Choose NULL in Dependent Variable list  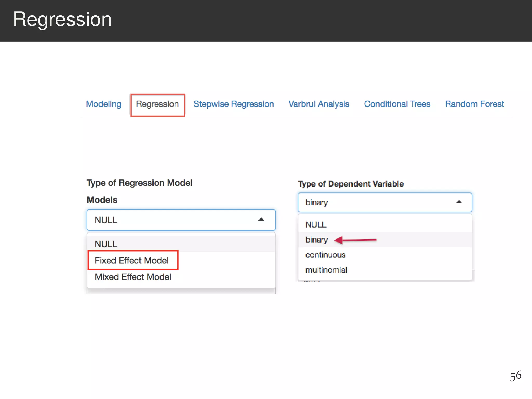[316, 224]
